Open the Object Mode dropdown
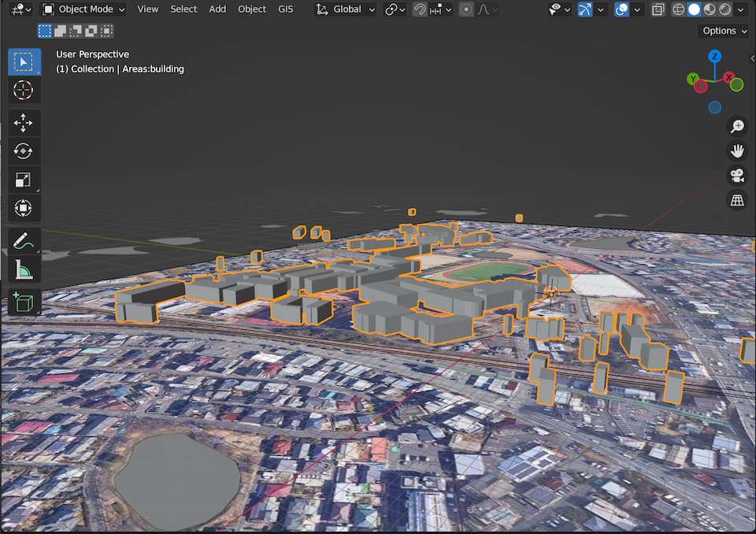The height and width of the screenshot is (534, 756). tap(83, 9)
